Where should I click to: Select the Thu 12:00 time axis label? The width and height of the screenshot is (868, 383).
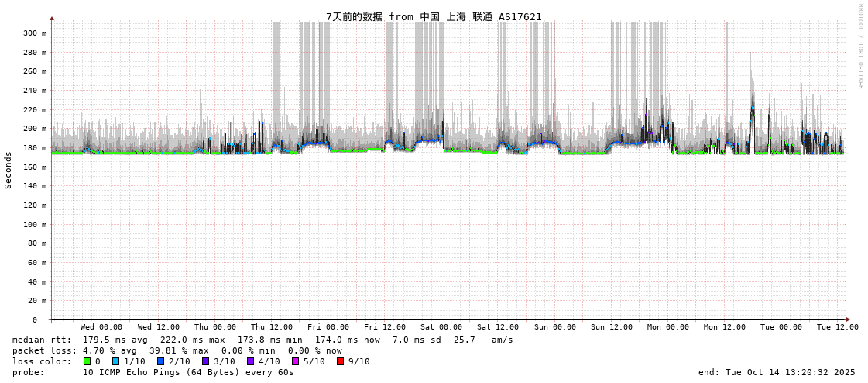[272, 327]
